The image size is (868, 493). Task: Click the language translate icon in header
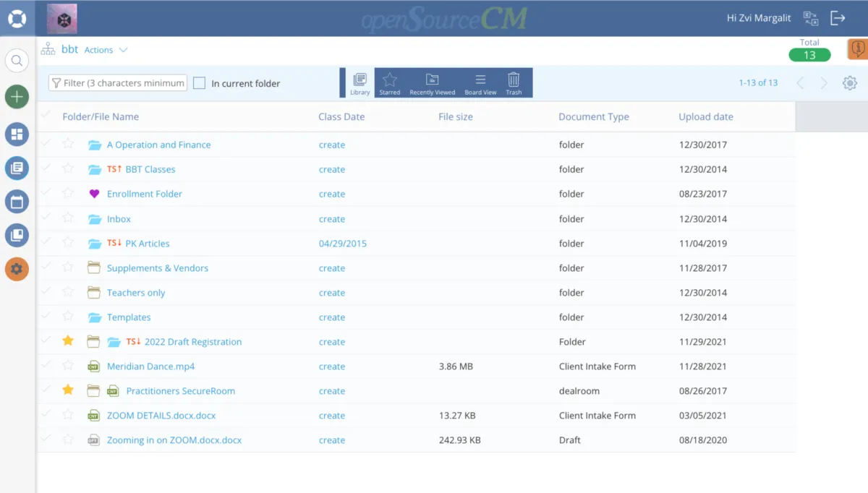pyautogui.click(x=811, y=18)
